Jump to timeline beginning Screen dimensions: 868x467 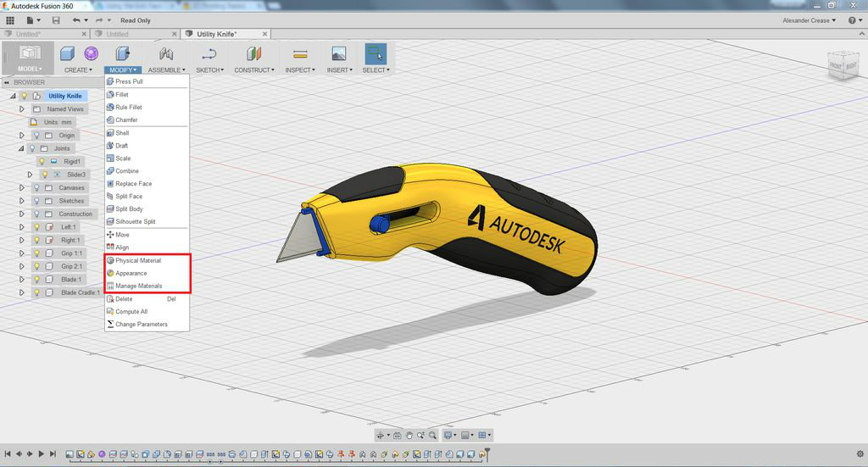pos(8,453)
